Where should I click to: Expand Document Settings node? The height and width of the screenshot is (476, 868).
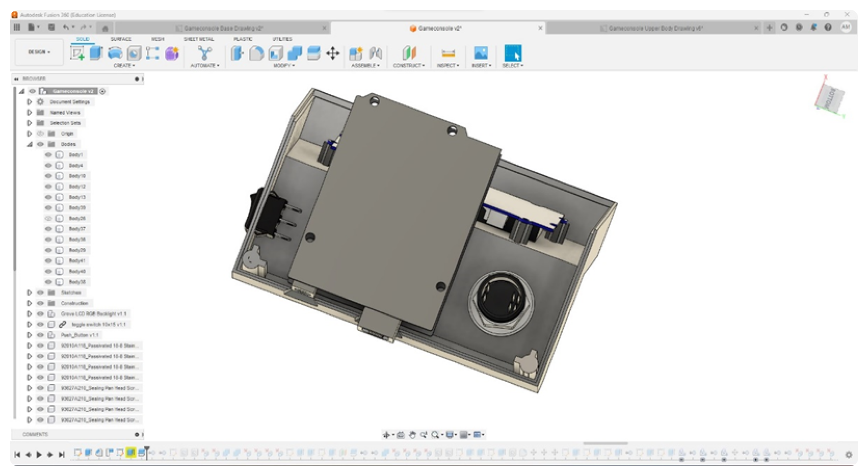pyautogui.click(x=29, y=102)
